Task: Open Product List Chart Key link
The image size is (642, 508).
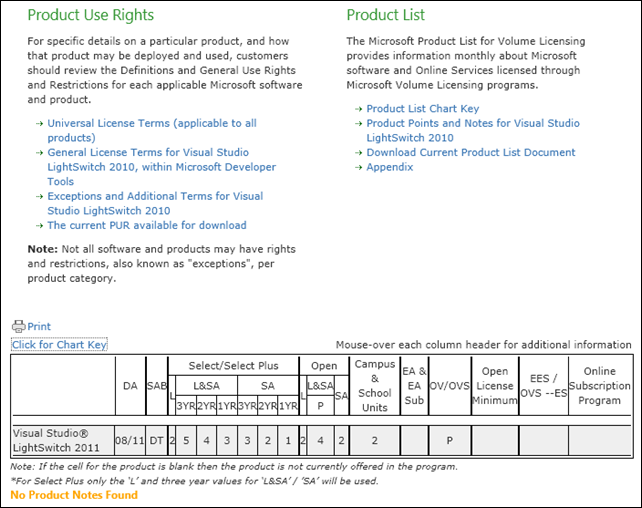Action: point(423,108)
